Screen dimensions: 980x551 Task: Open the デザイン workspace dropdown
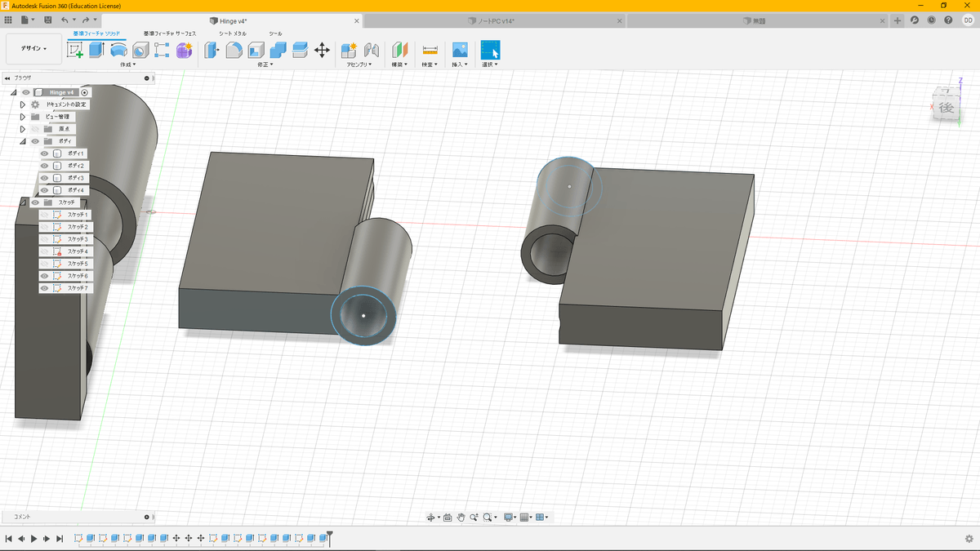click(33, 49)
